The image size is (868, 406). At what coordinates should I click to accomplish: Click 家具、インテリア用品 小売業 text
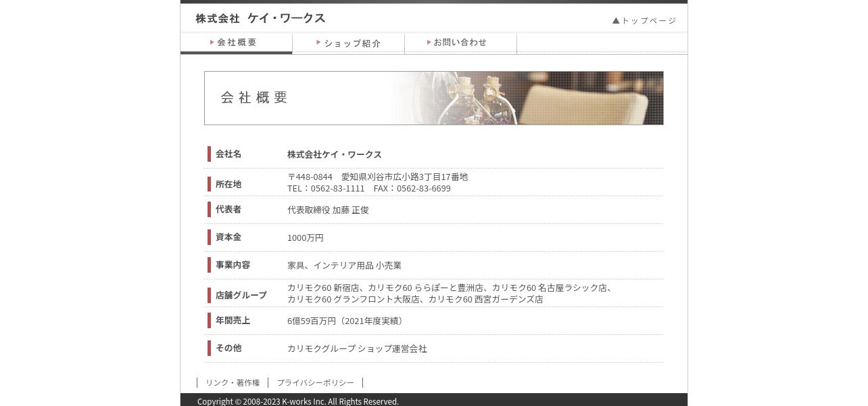click(x=344, y=265)
